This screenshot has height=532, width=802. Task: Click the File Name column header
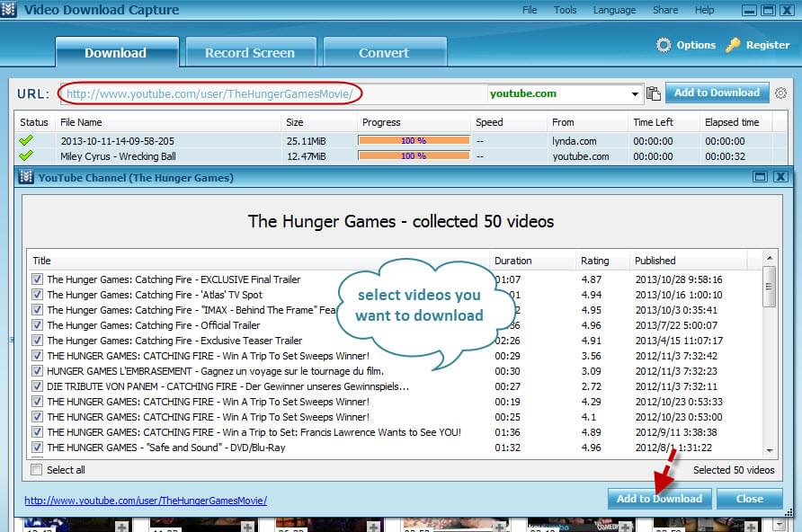click(168, 122)
